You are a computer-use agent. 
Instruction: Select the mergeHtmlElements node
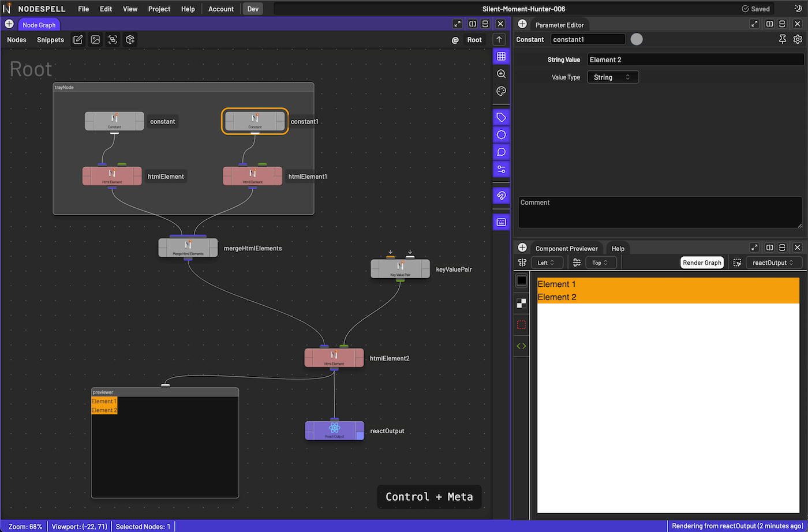tap(188, 248)
